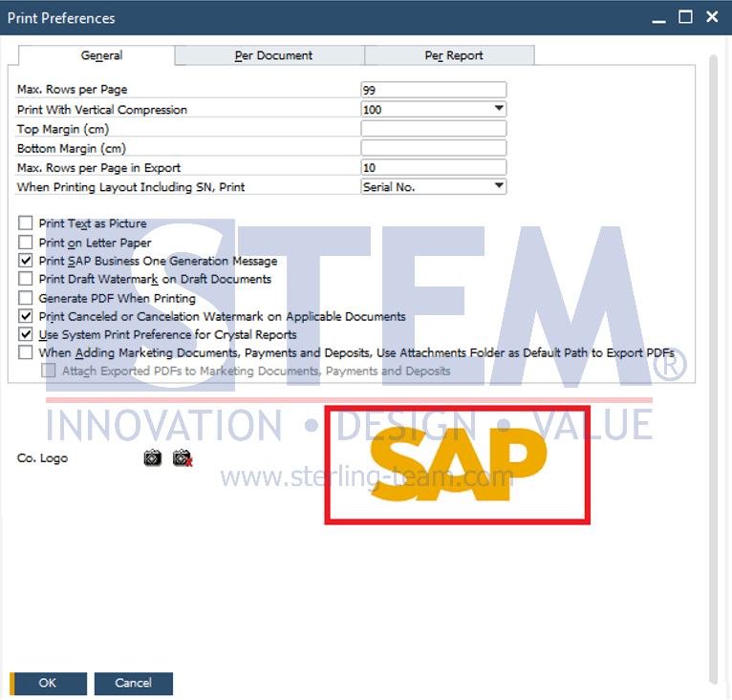Click the Co. Logo label
The height and width of the screenshot is (700, 732).
tap(42, 458)
